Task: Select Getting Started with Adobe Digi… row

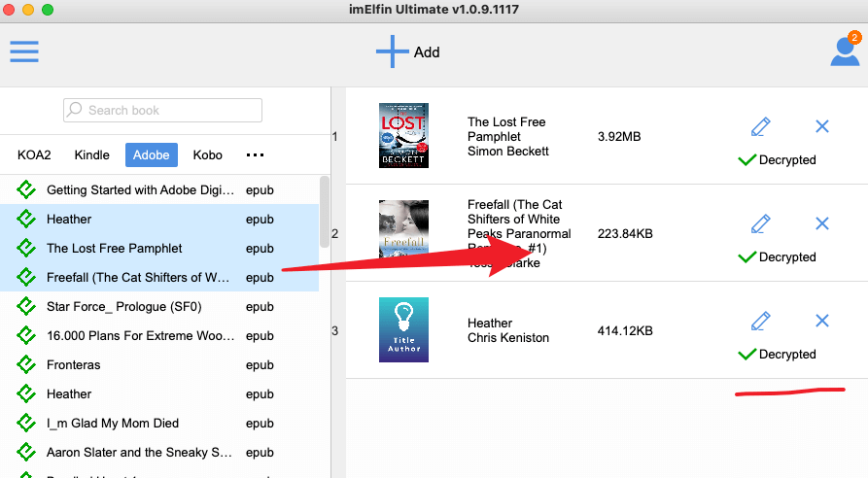Action: pos(159,189)
